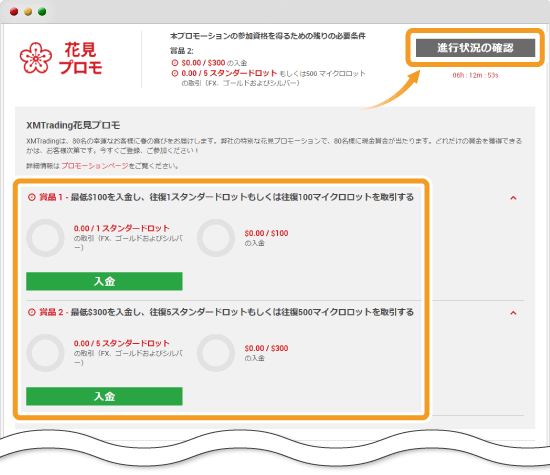The height and width of the screenshot is (475, 550).
Task: Click the 入金 button under 賞品 2
Action: coord(104,396)
